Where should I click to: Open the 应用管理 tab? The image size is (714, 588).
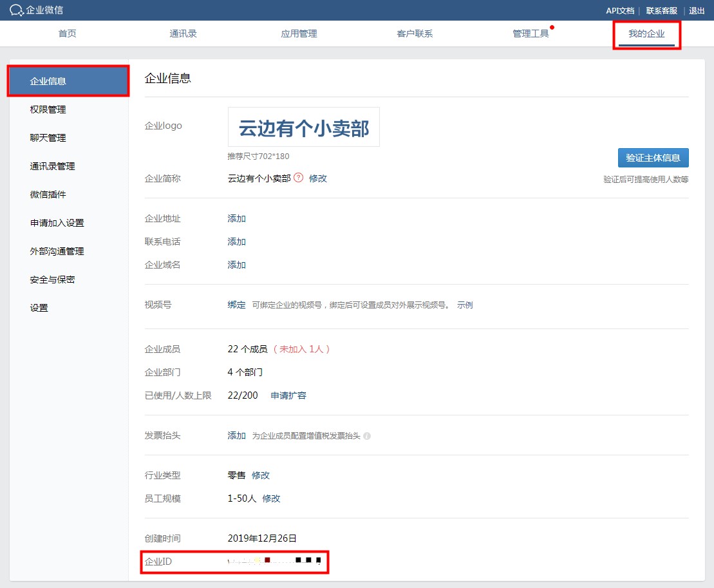(x=299, y=33)
